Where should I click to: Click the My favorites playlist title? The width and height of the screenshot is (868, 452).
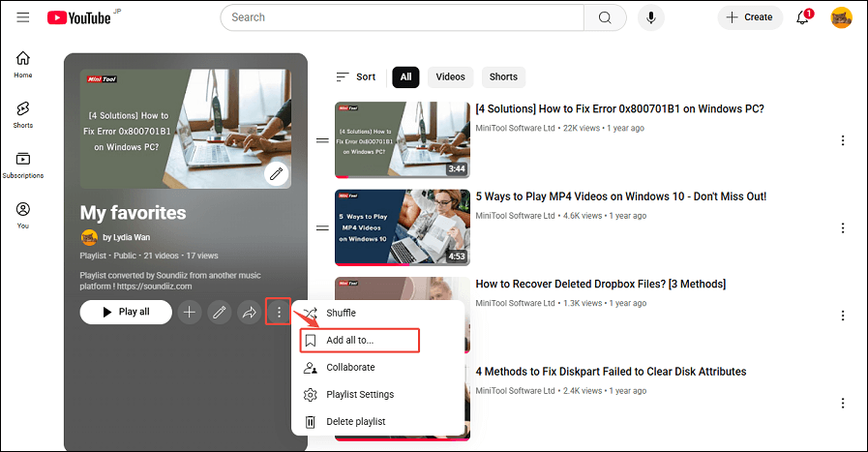133,213
